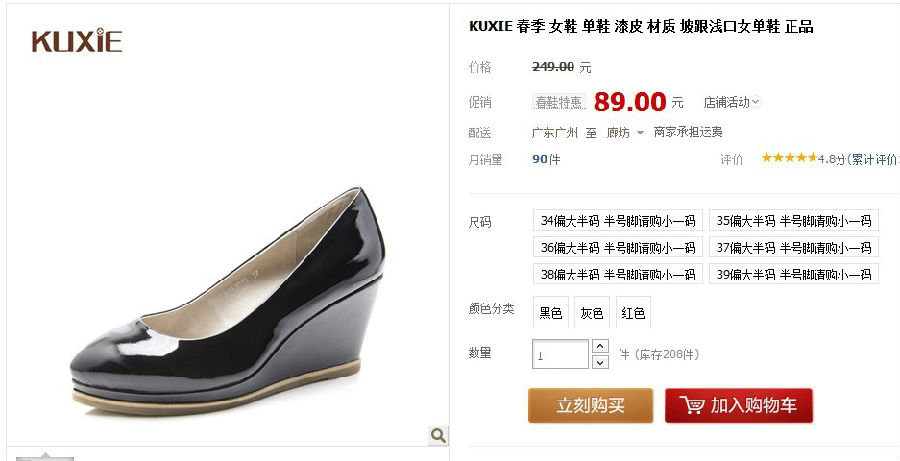Select size 34 option
Screen dimensions: 900x461
pos(618,220)
